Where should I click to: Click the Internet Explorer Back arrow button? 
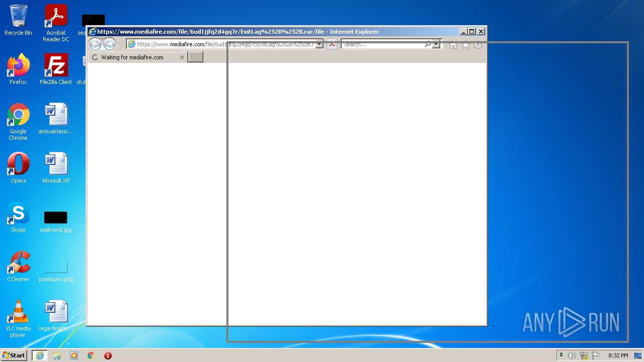(95, 44)
